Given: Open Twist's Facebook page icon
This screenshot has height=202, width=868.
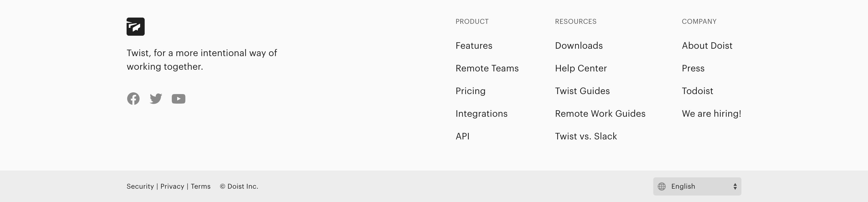Looking at the screenshot, I should 133,99.
